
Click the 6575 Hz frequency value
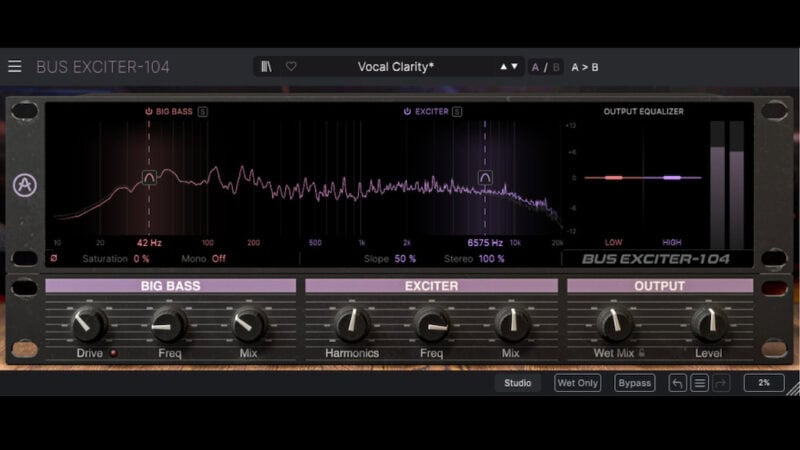[485, 243]
